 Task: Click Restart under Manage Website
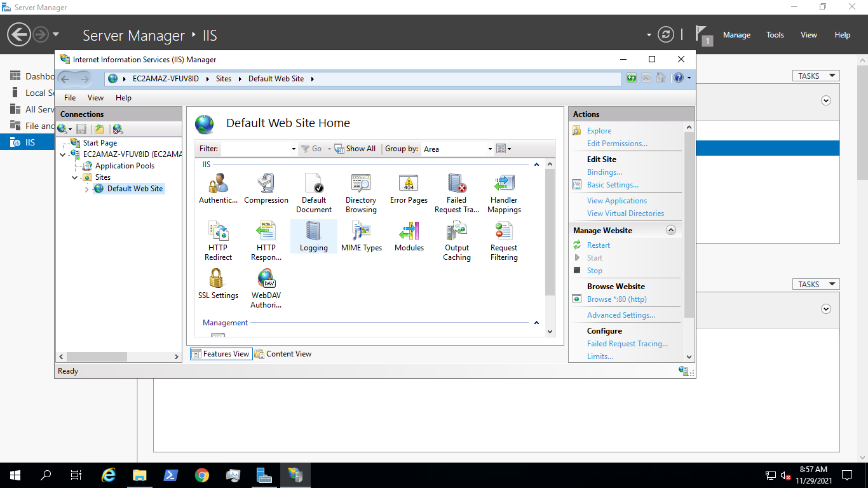pyautogui.click(x=598, y=245)
